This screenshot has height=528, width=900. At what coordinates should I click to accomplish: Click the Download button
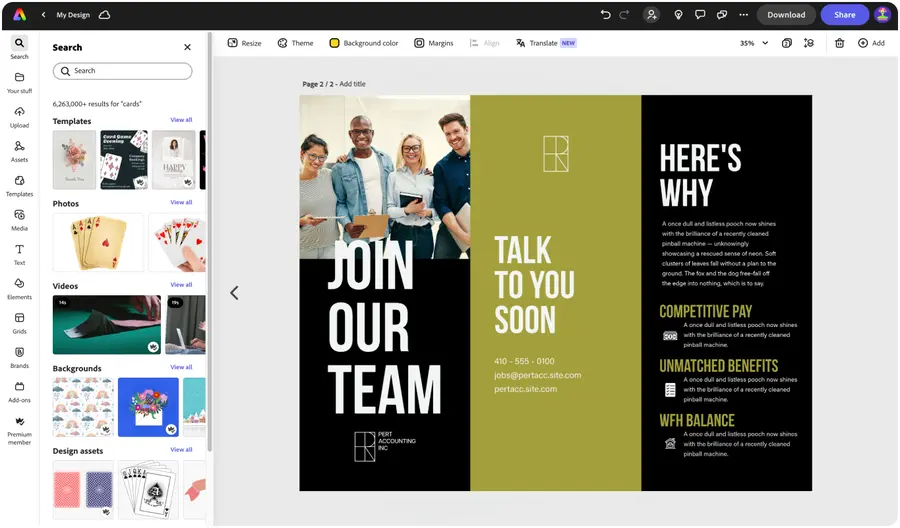[786, 15]
